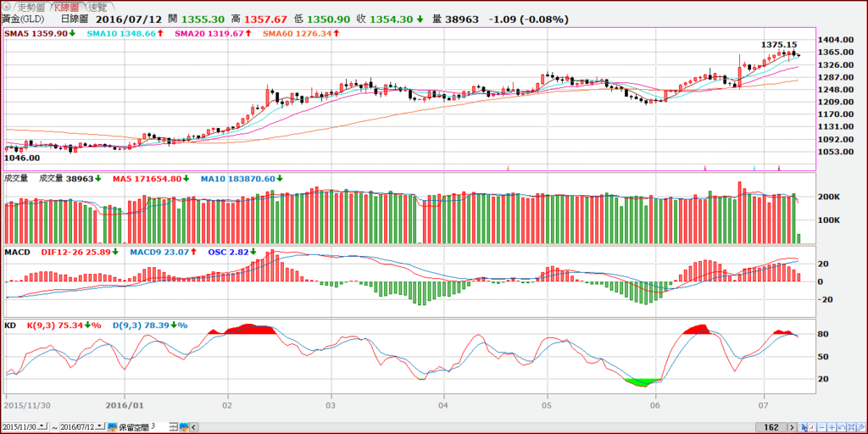
Task: Click the 162 bar count box
Action: 771,427
